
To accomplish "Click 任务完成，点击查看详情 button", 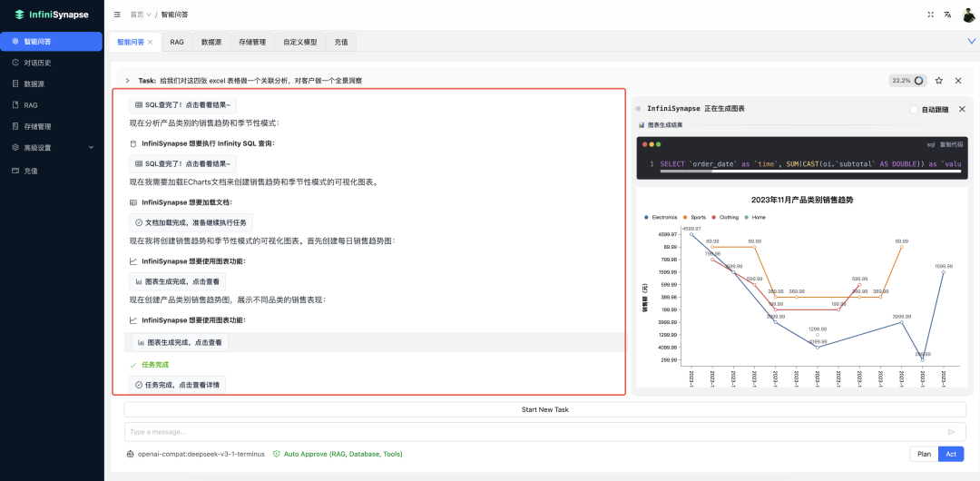I will coord(178,385).
